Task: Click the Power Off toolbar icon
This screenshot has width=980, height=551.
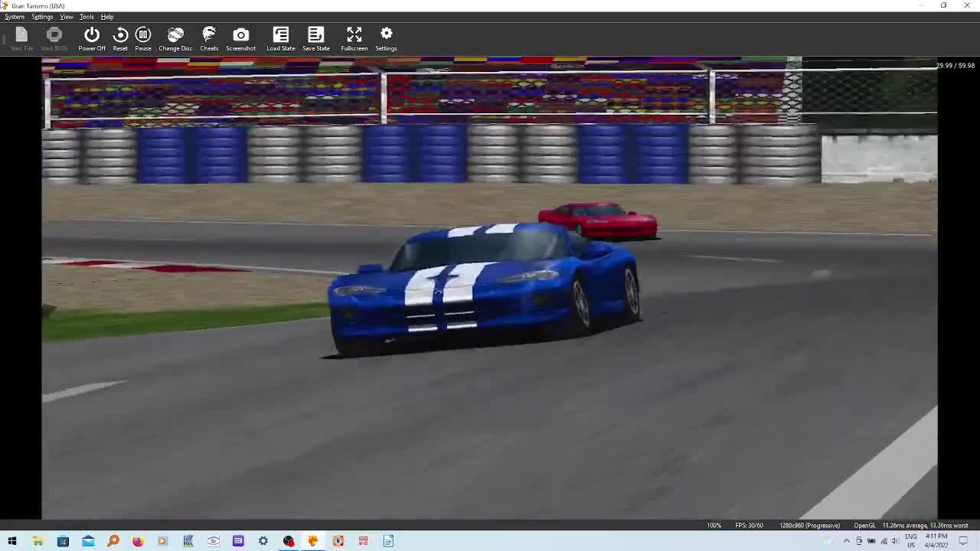Action: coord(92,39)
